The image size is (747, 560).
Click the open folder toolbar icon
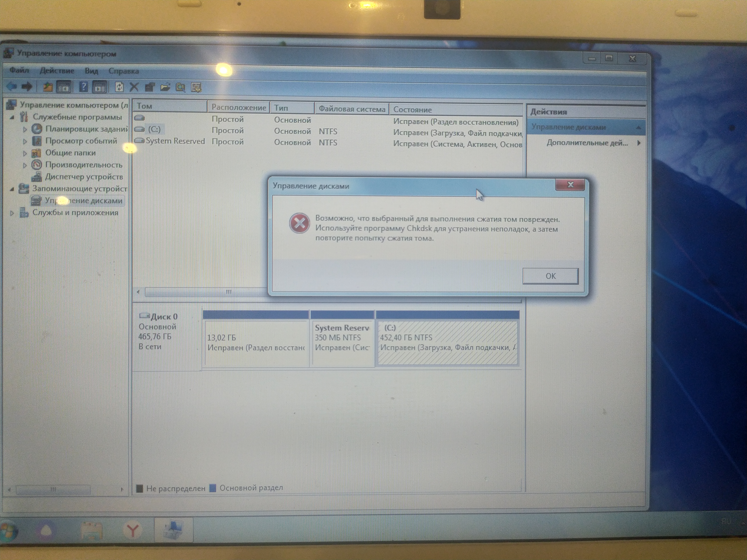click(x=165, y=88)
